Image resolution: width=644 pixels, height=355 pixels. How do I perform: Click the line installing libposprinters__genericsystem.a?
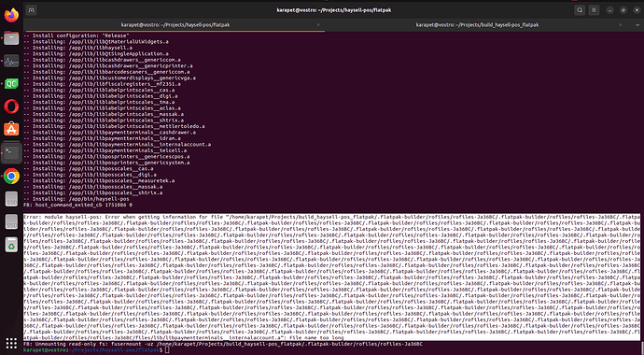(106, 163)
